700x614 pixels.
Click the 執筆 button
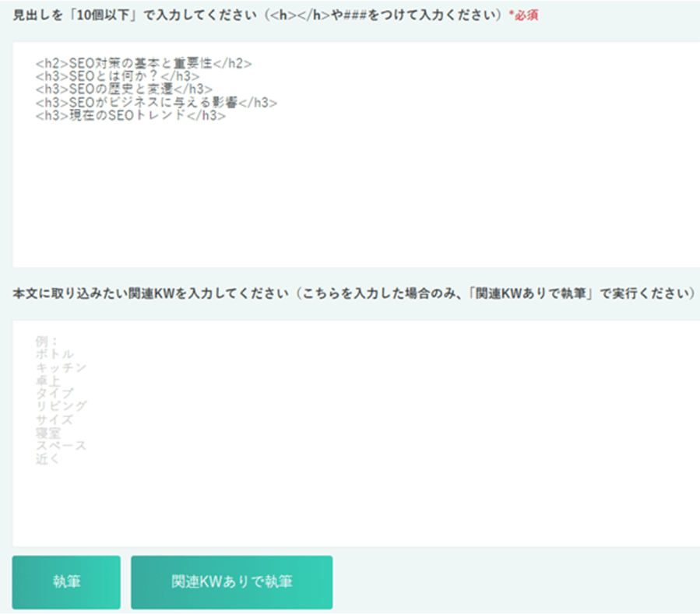point(66,582)
